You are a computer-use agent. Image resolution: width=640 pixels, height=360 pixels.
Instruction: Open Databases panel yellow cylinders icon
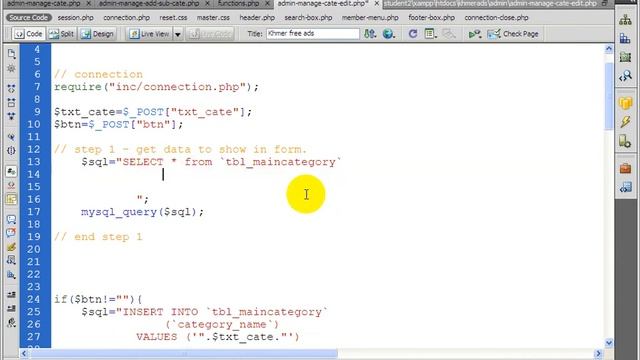pos(625,103)
